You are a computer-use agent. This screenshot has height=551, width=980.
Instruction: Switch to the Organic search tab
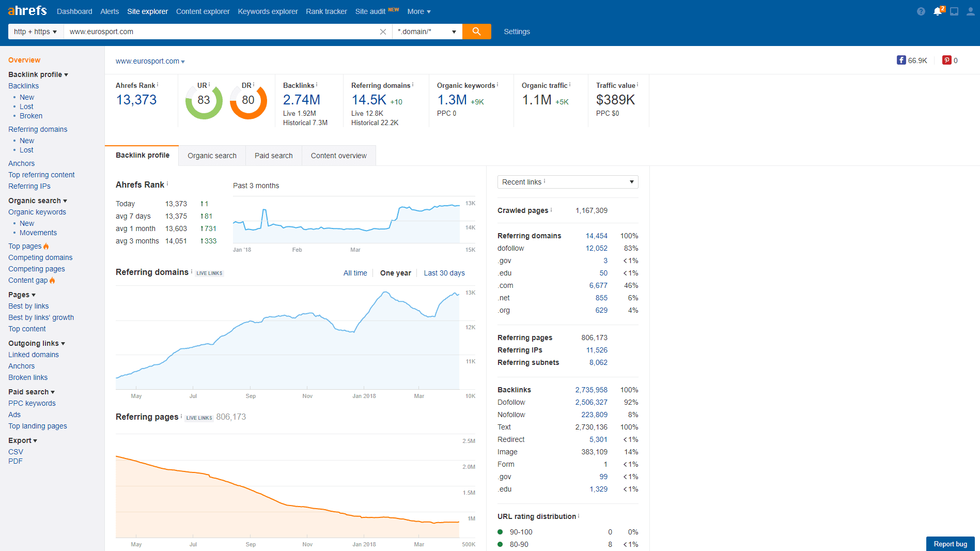(212, 155)
